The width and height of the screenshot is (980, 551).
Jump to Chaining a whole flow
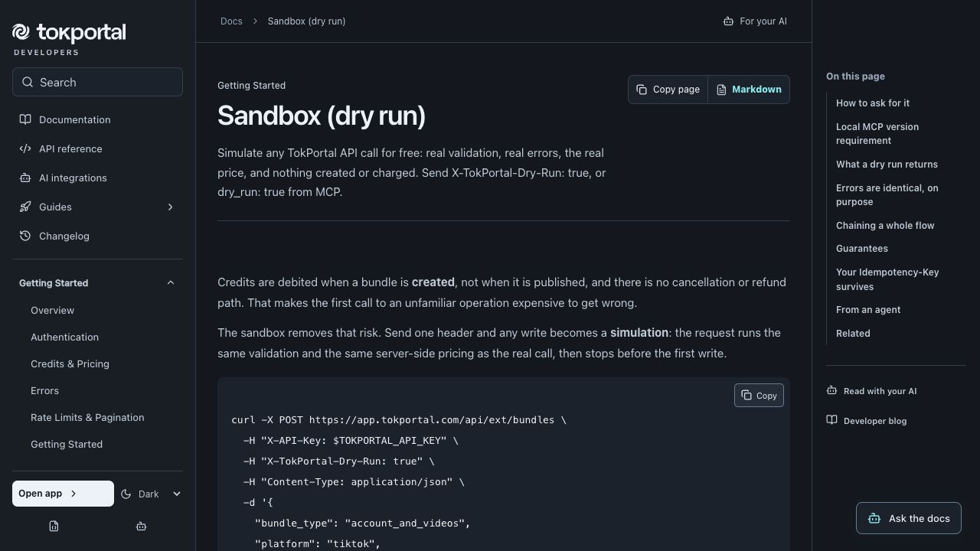(x=885, y=225)
